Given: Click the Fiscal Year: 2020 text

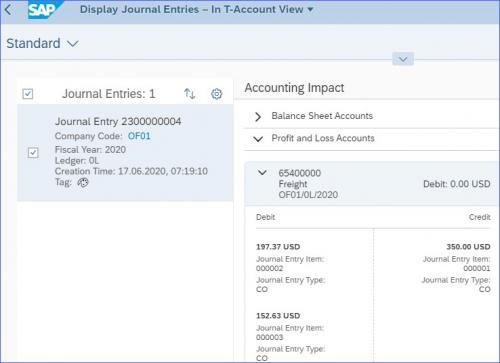Looking at the screenshot, I should [90, 149].
